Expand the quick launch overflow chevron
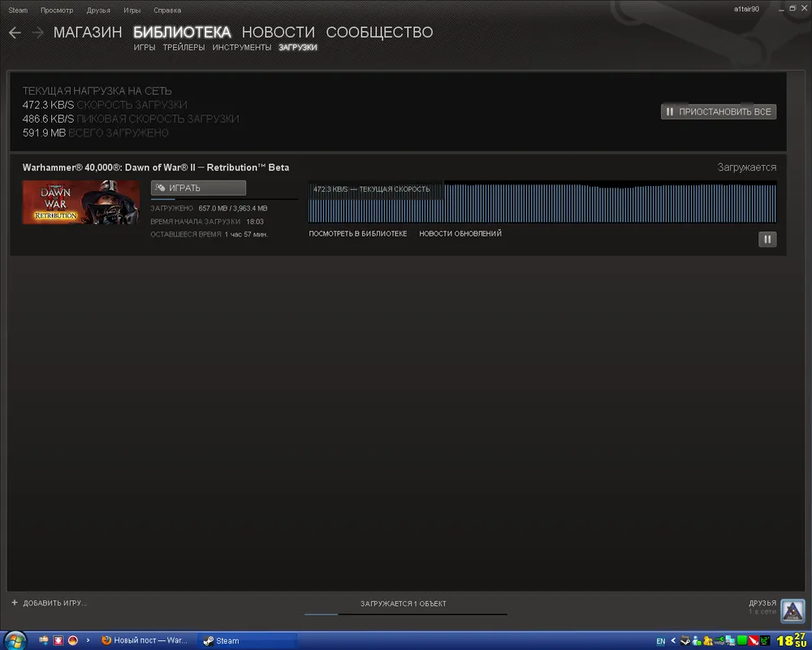The height and width of the screenshot is (650, 812). (x=88, y=640)
